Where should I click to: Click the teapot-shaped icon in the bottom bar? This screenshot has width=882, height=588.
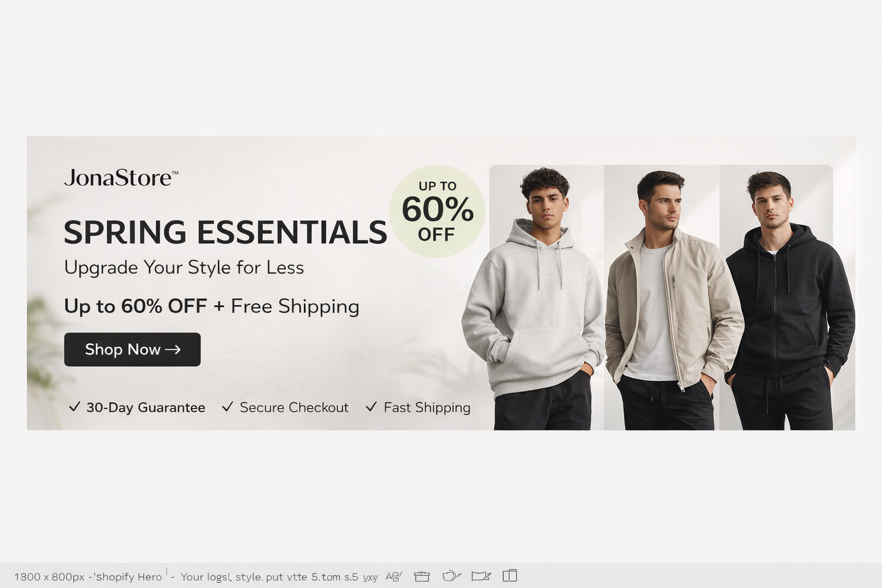451,576
